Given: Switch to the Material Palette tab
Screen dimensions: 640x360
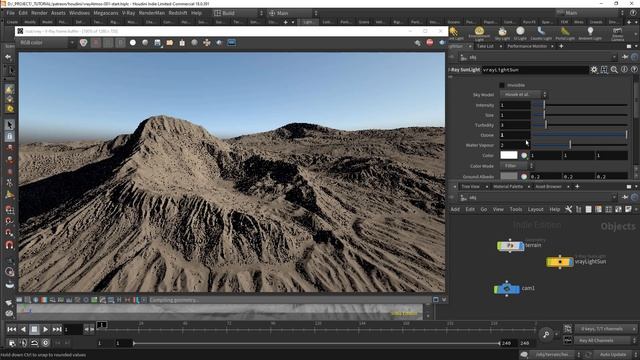Looking at the screenshot, I should coord(508,187).
